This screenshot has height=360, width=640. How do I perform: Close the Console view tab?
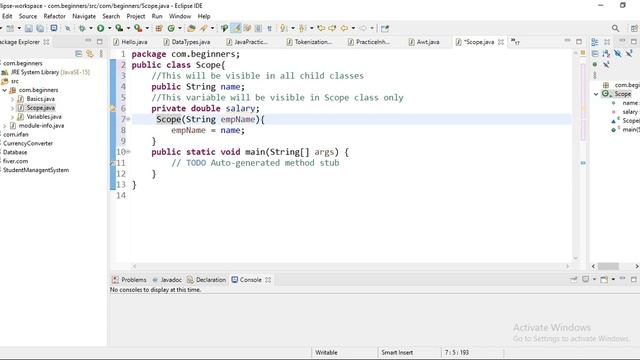coord(268,280)
